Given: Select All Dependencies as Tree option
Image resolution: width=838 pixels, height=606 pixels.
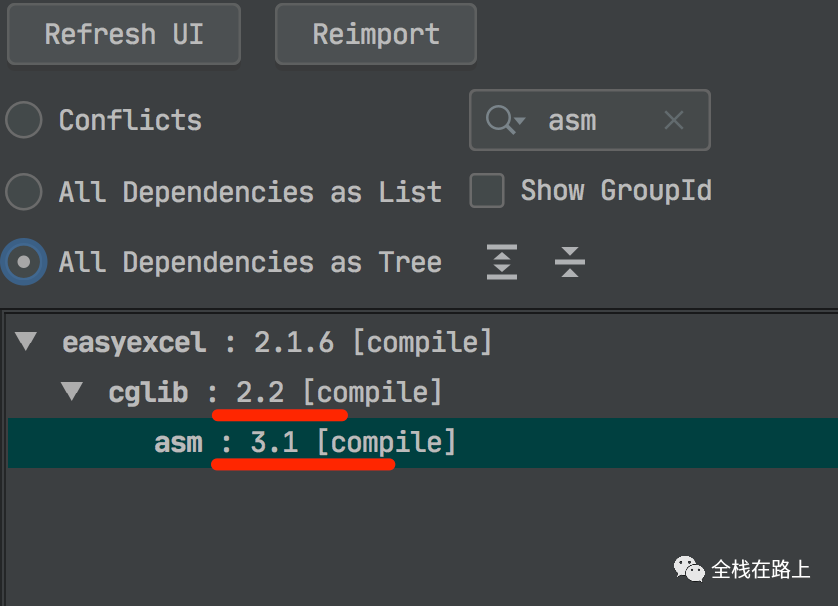Looking at the screenshot, I should pyautogui.click(x=24, y=262).
